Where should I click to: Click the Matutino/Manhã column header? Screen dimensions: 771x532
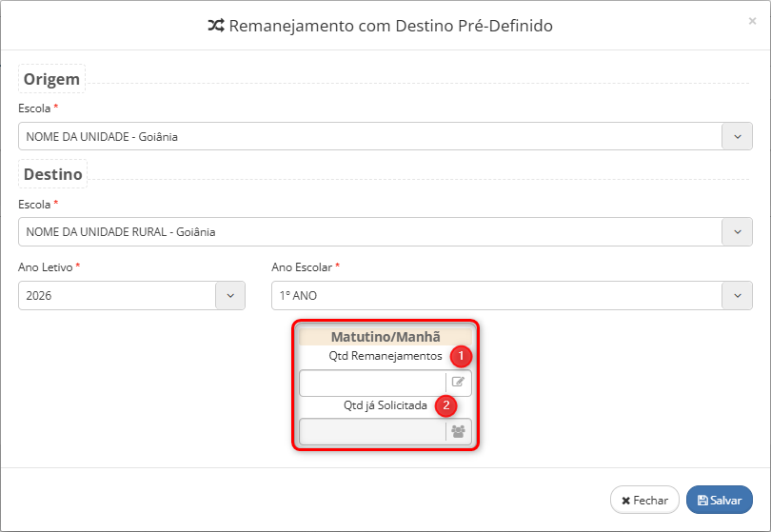pos(385,337)
